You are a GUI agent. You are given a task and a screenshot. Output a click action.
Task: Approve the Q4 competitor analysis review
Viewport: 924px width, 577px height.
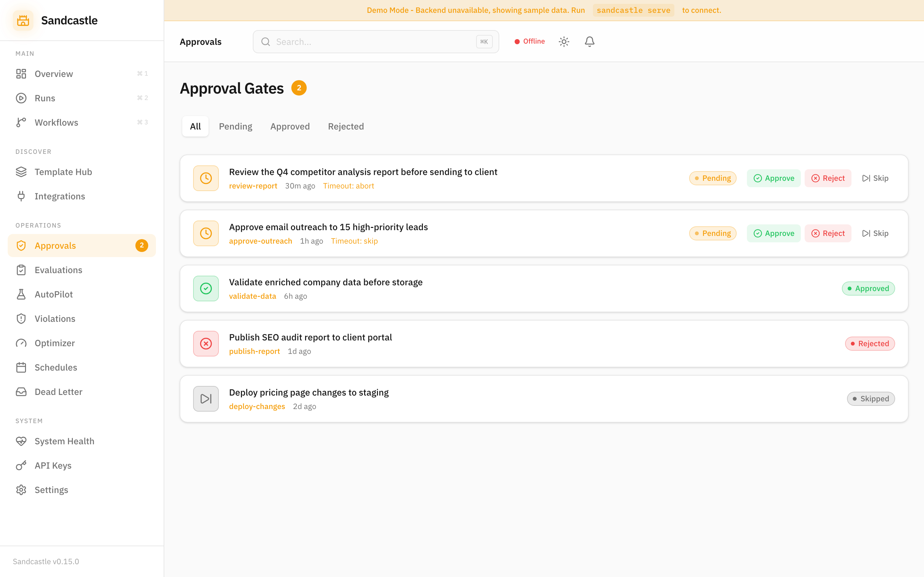[773, 178]
